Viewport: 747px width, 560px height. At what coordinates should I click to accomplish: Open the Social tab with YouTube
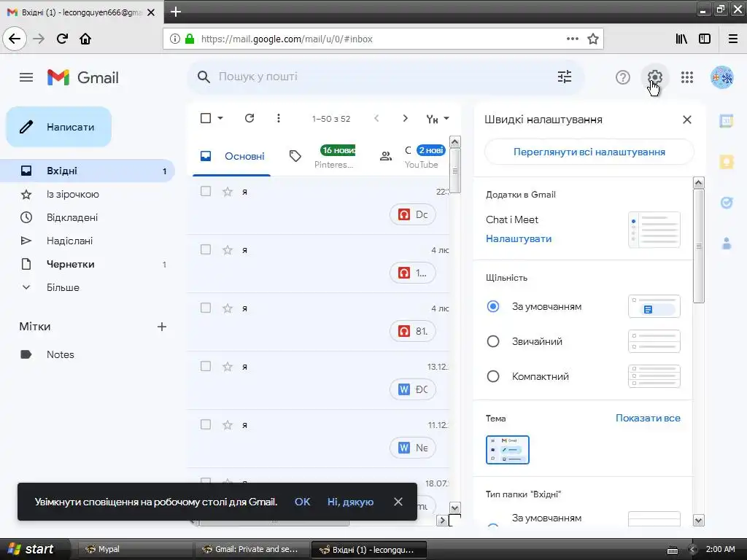[412, 156]
